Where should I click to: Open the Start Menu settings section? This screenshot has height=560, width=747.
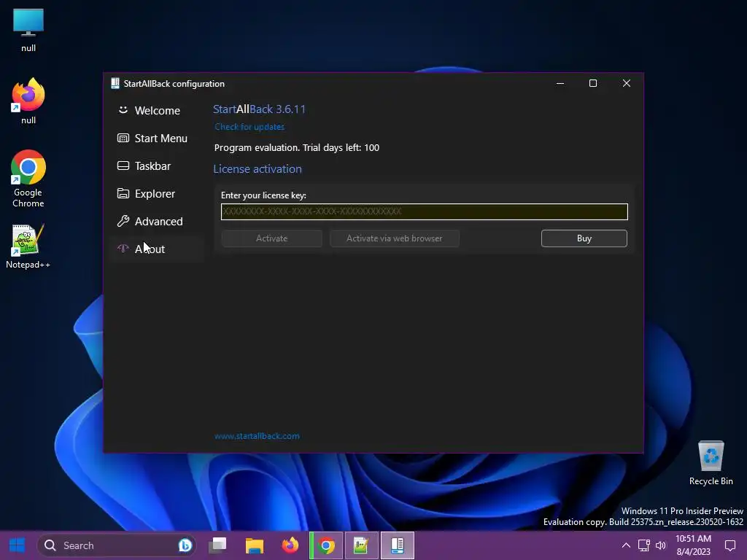click(158, 138)
